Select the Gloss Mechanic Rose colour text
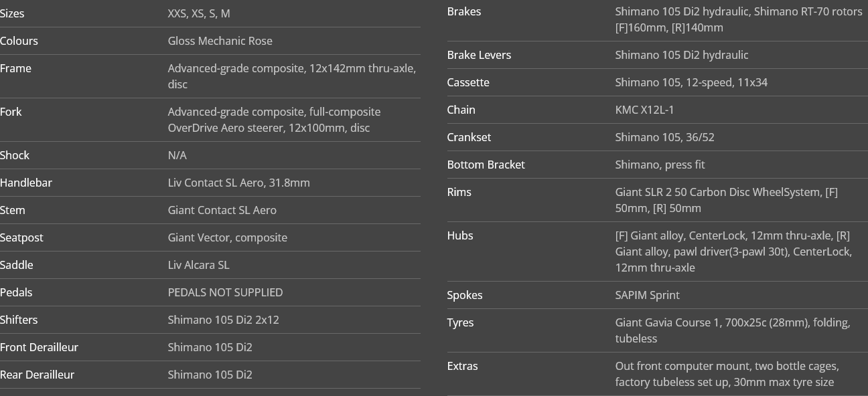Image resolution: width=868 pixels, height=396 pixels. [220, 41]
